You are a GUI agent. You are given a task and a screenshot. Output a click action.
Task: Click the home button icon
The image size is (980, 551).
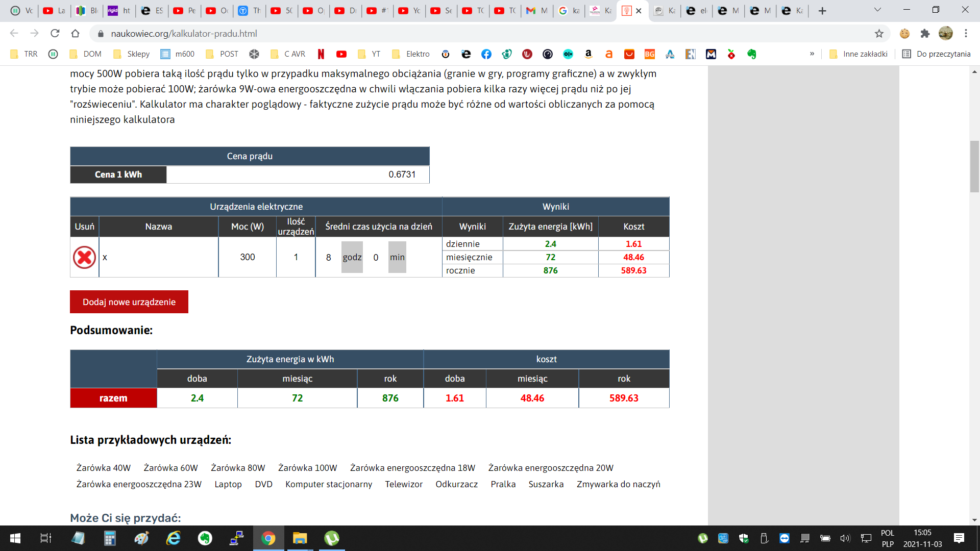(x=76, y=34)
